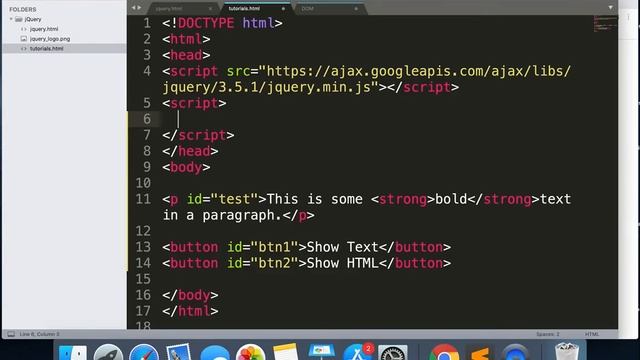This screenshot has height=360, width=640.
Task: Collapse the jQuery folder disclosure triangle
Action: [x=11, y=19]
